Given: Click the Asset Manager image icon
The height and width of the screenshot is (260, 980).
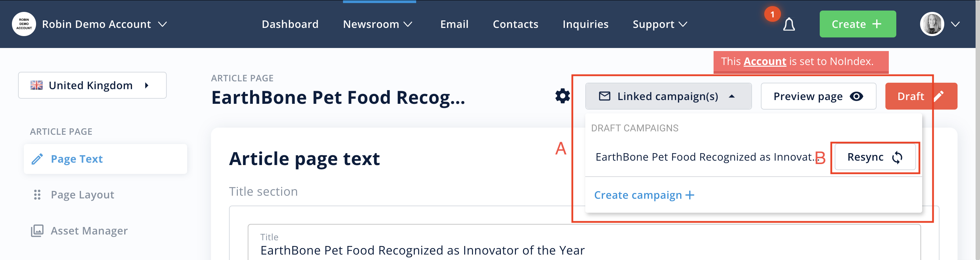Looking at the screenshot, I should point(37,231).
